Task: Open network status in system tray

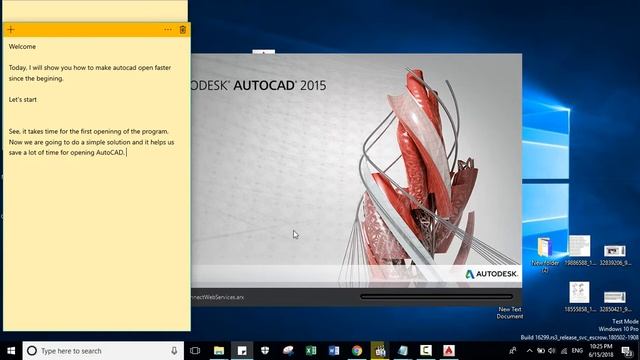Action: [564, 351]
